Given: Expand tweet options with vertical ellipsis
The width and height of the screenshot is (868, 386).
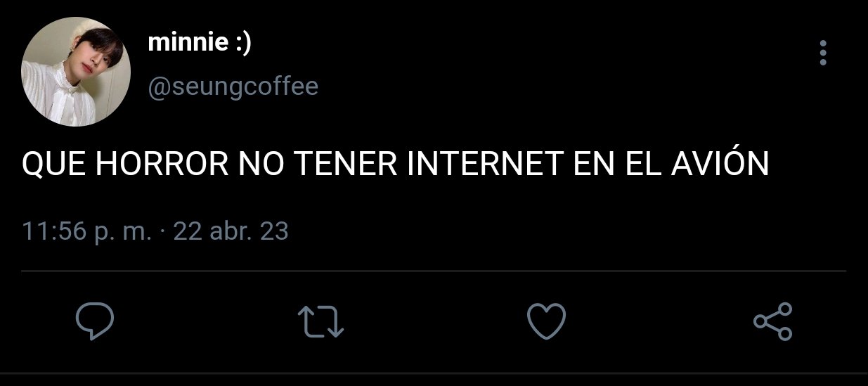Looking at the screenshot, I should pos(823,53).
